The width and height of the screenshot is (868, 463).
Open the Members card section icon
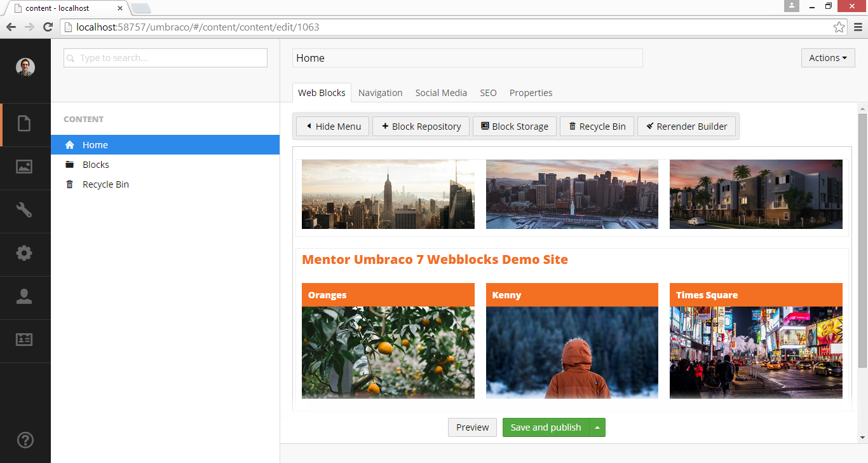tap(24, 340)
